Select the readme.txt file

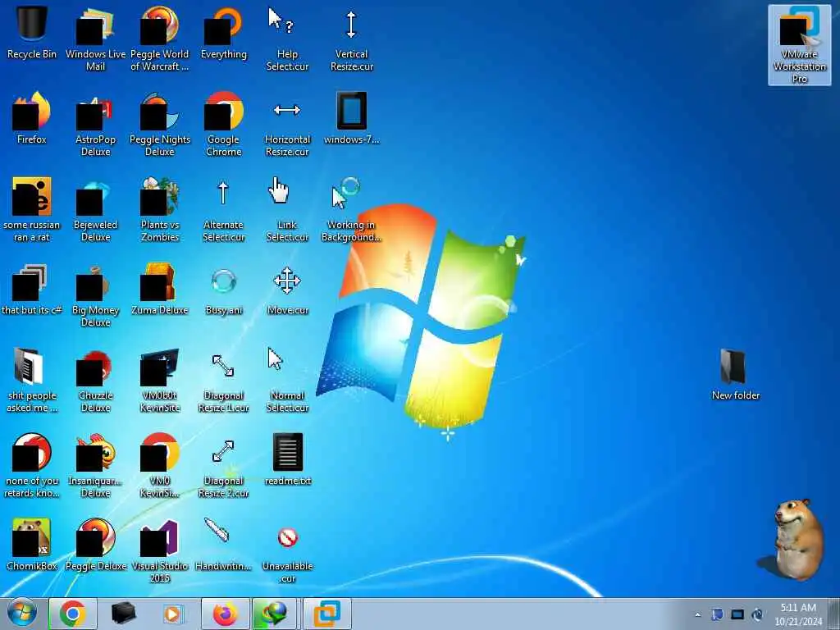coord(287,459)
